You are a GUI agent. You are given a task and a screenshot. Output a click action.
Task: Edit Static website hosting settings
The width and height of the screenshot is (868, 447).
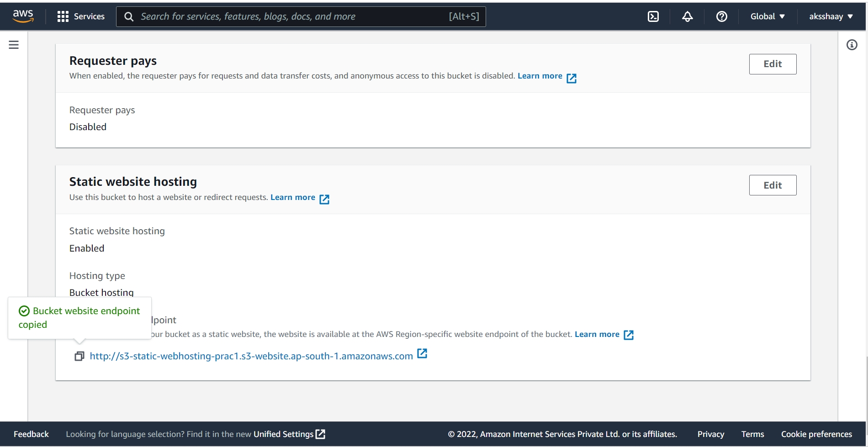tap(772, 185)
